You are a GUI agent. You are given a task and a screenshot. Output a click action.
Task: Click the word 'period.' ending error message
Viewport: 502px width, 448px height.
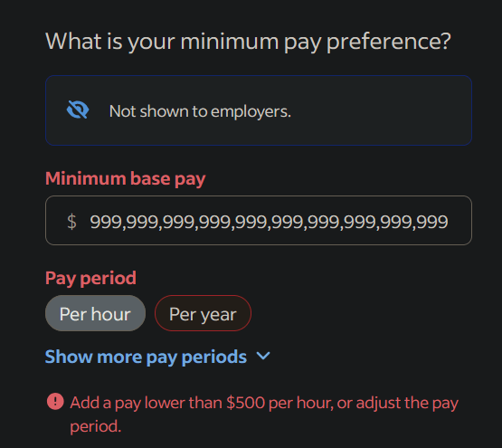tap(95, 426)
